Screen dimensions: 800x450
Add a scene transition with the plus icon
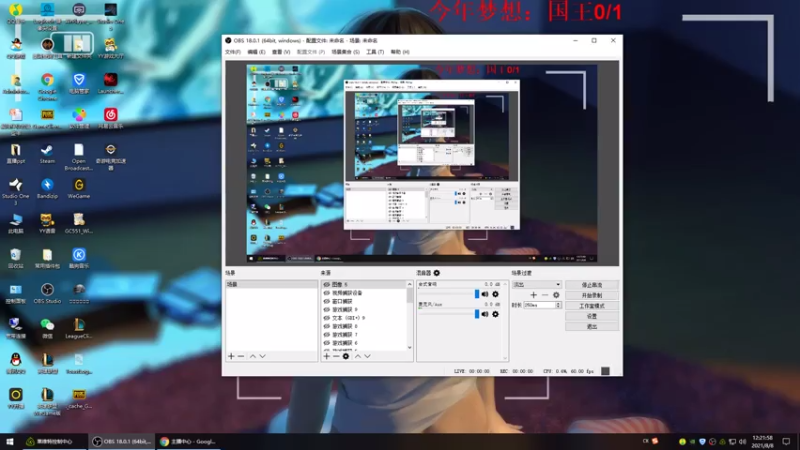tap(533, 295)
